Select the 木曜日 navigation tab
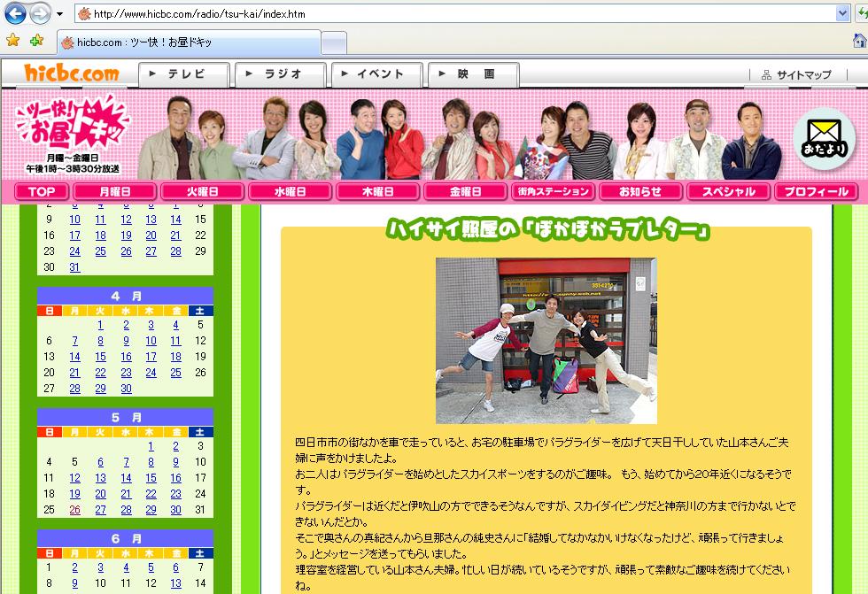 pos(377,192)
